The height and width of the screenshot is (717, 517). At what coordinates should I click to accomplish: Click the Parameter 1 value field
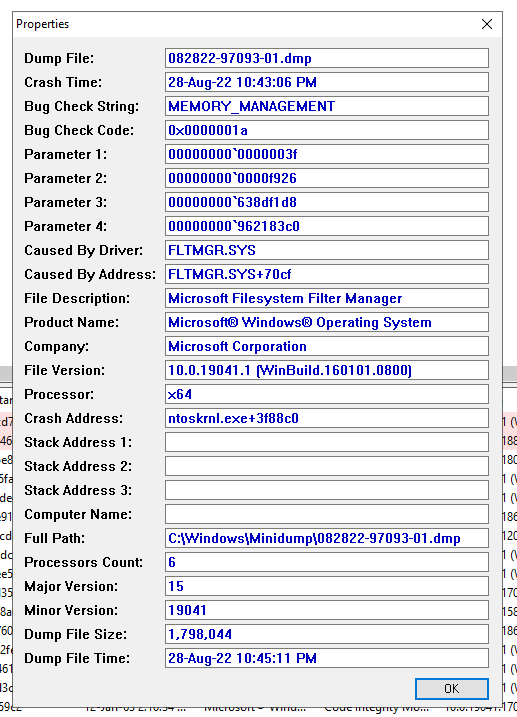pos(327,154)
